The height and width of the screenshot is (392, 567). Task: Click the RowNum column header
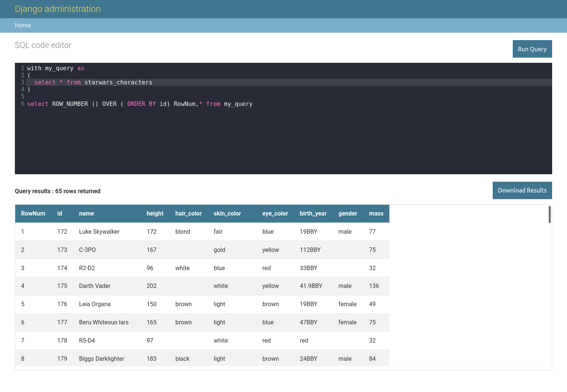[33, 213]
